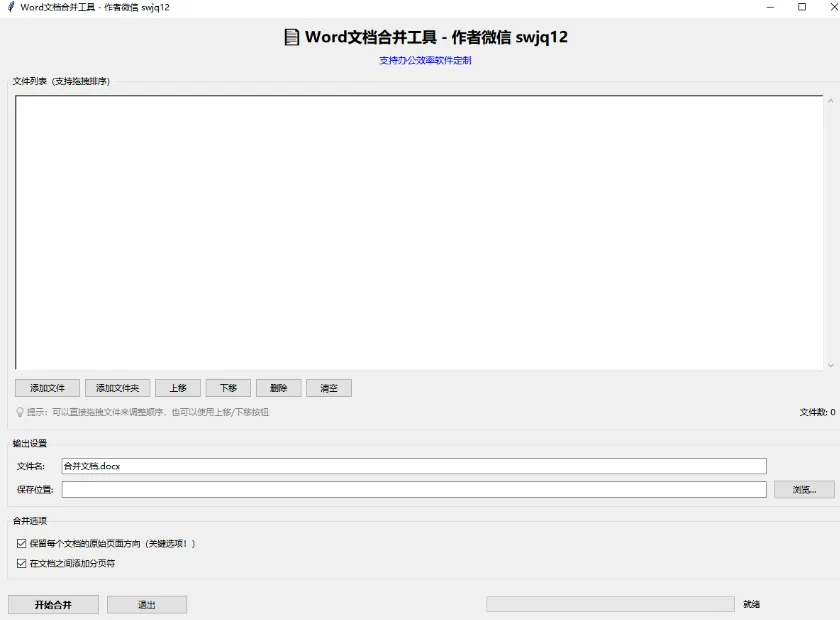Click the 合并选项 section label
Image resolution: width=840 pixels, height=620 pixels.
30,520
